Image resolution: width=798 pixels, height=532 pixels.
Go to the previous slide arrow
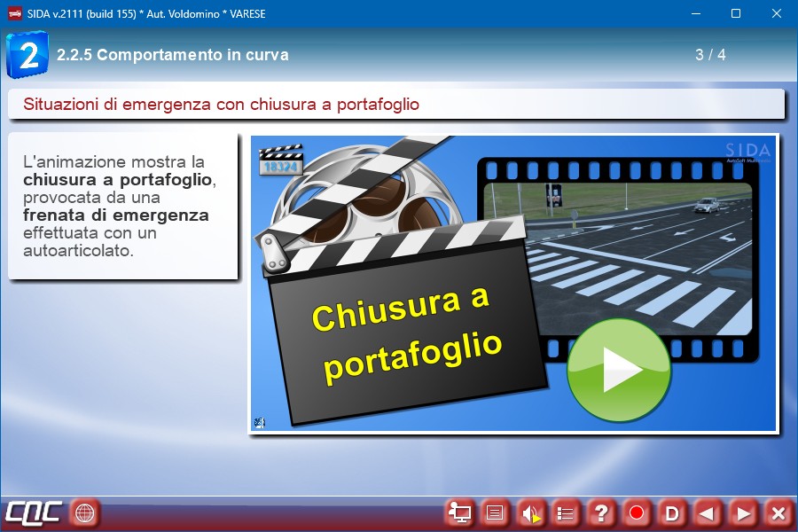(708, 512)
